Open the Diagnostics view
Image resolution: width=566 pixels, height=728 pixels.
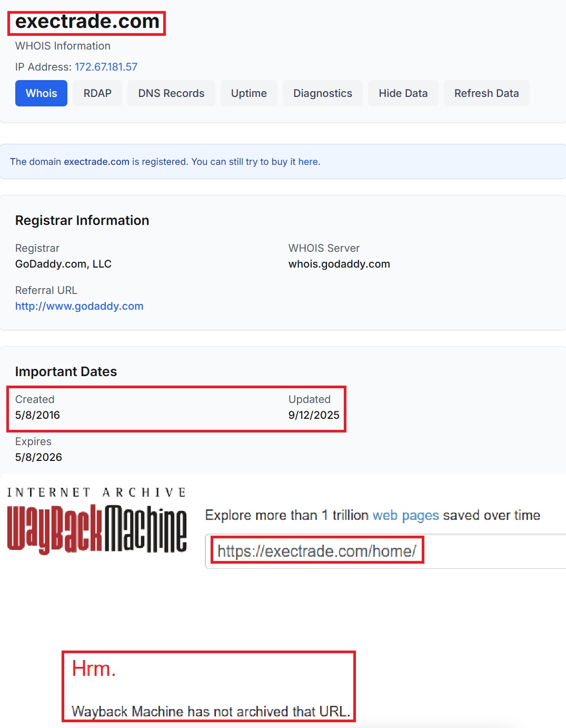pos(322,93)
